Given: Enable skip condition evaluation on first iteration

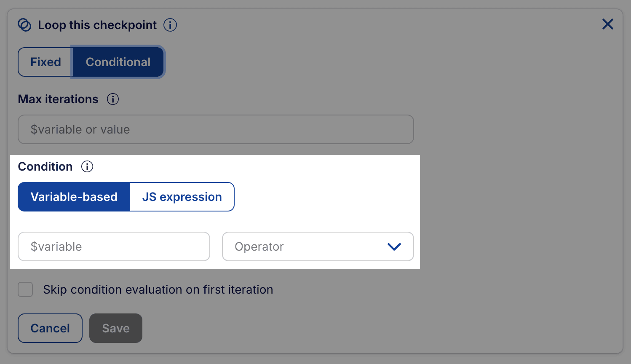Looking at the screenshot, I should 25,289.
